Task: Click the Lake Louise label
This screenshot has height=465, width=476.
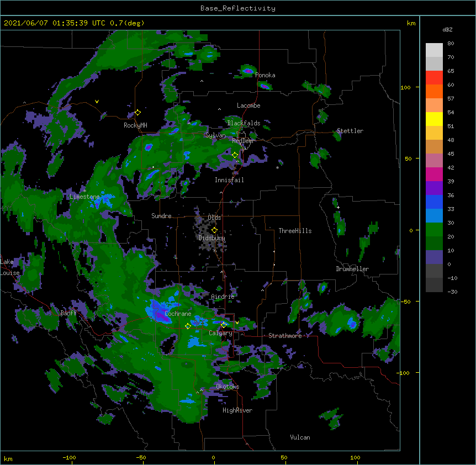Action: pyautogui.click(x=10, y=267)
